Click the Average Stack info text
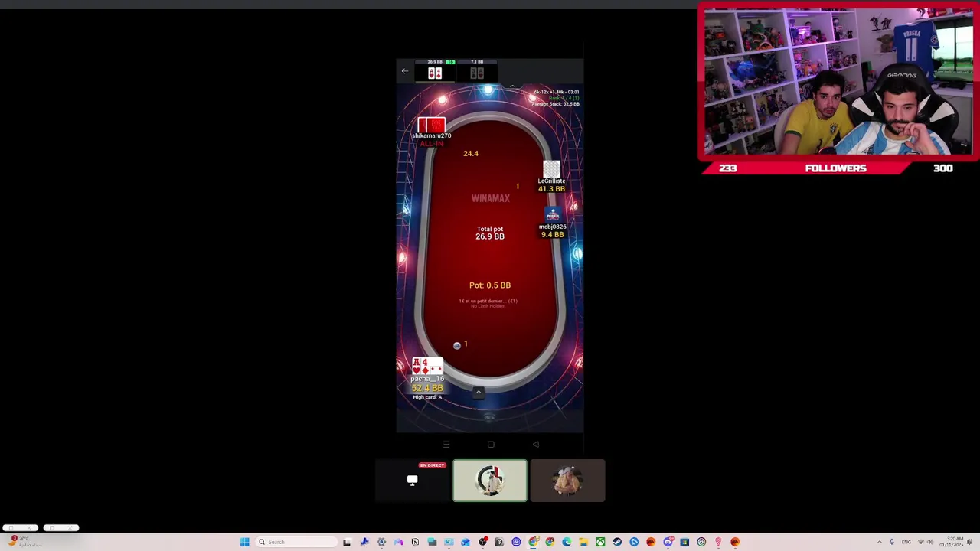Image resolution: width=980 pixels, height=551 pixels. pyautogui.click(x=557, y=104)
